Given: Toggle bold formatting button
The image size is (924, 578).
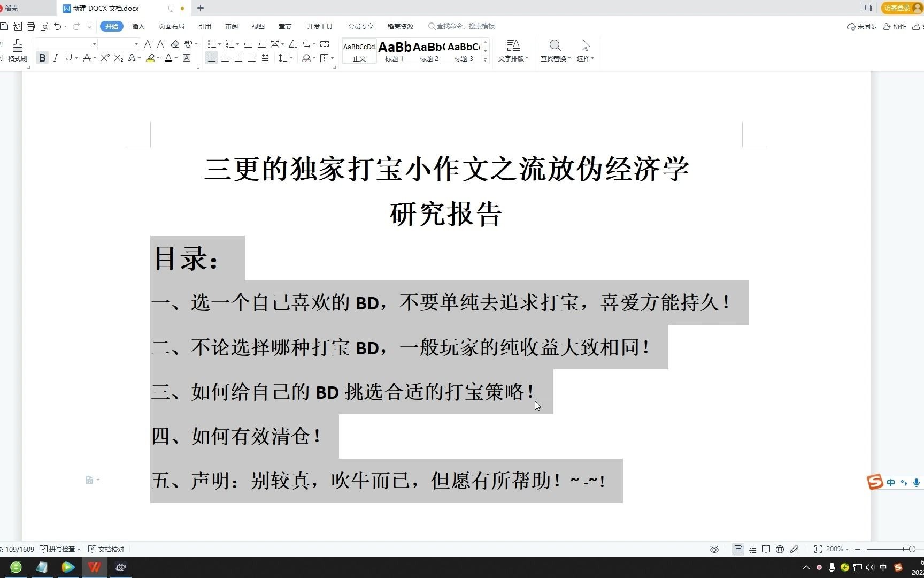Looking at the screenshot, I should coord(42,58).
